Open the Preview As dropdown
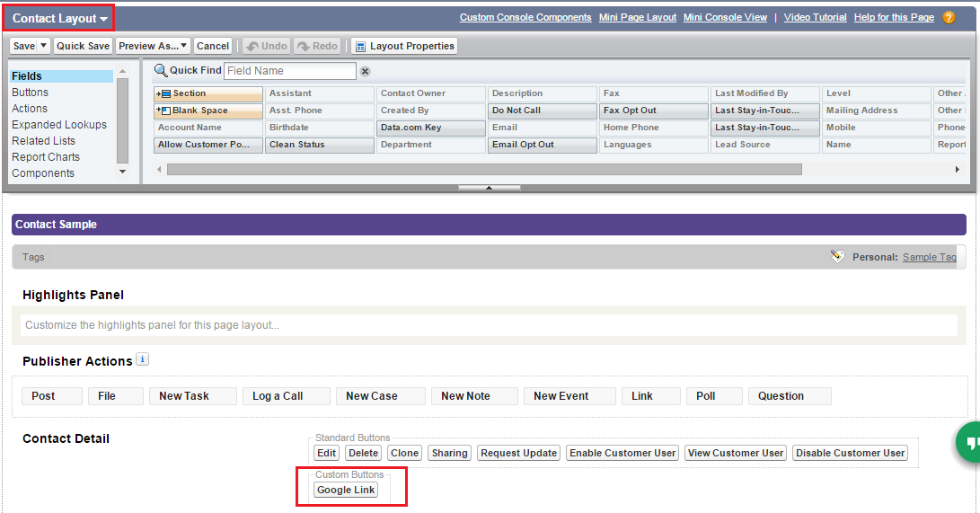Viewport: 980px width, 513px height. pos(153,46)
